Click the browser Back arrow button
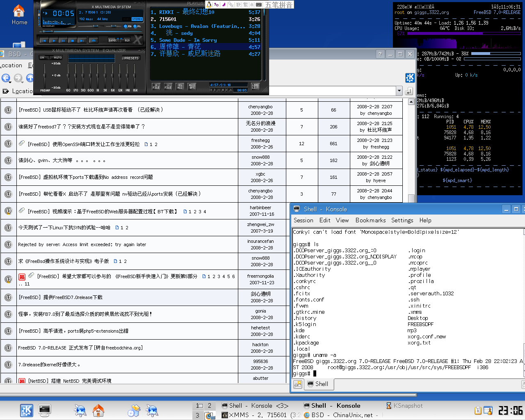525x420 pixels. tap(6, 78)
